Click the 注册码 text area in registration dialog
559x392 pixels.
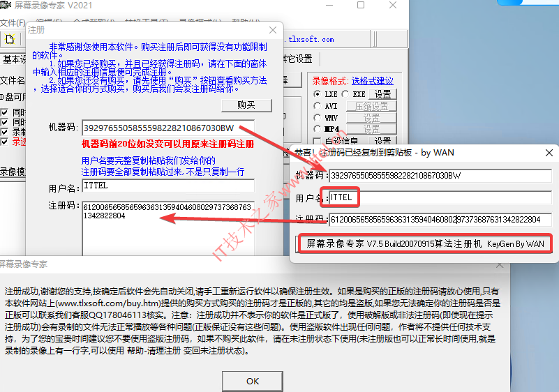point(168,228)
